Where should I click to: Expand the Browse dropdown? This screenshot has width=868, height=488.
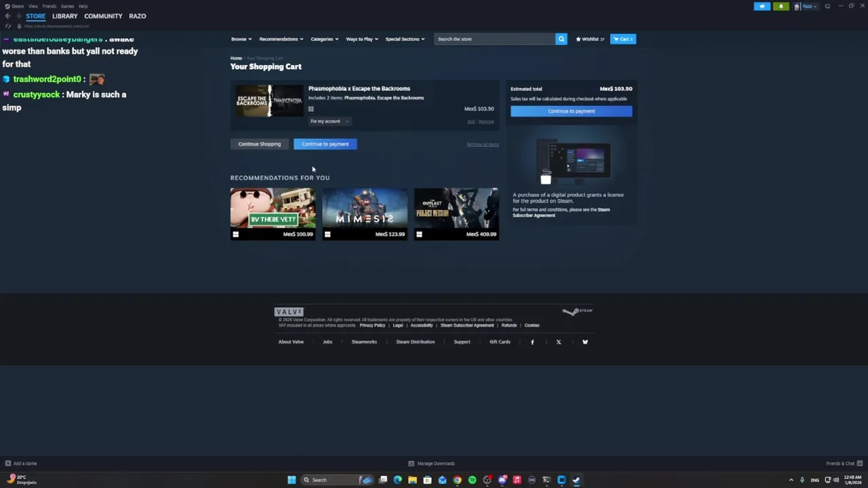pyautogui.click(x=241, y=39)
